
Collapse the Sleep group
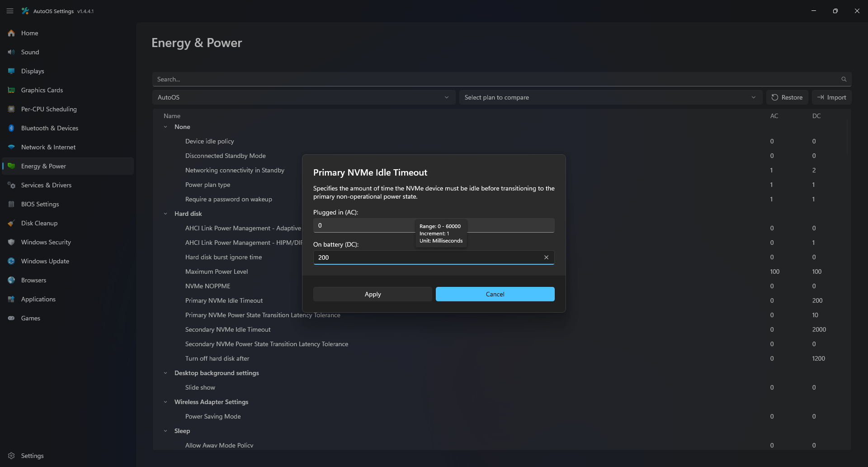165,431
